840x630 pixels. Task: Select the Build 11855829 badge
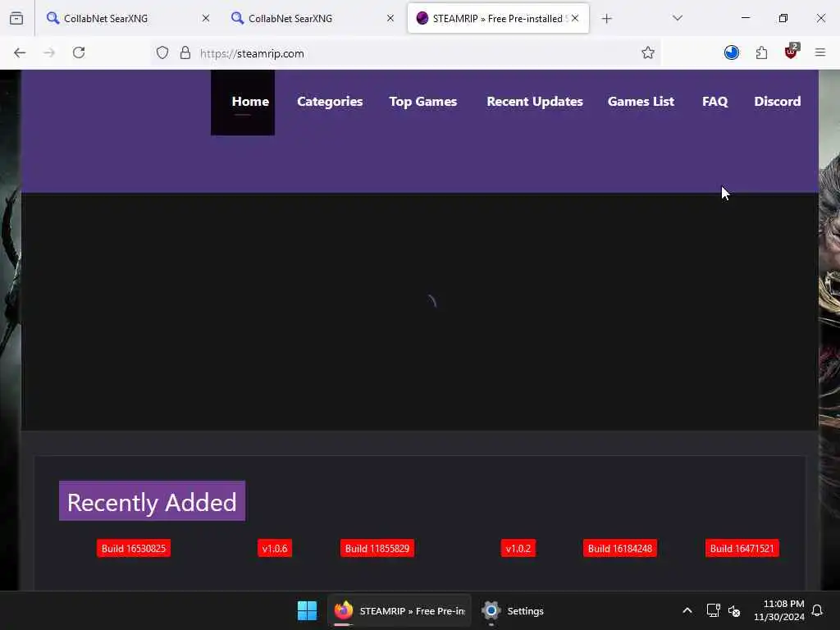coord(377,549)
